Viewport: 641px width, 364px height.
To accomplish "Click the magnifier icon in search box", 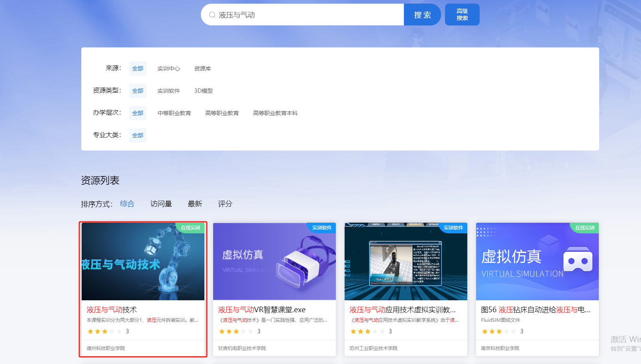I will tap(212, 15).
